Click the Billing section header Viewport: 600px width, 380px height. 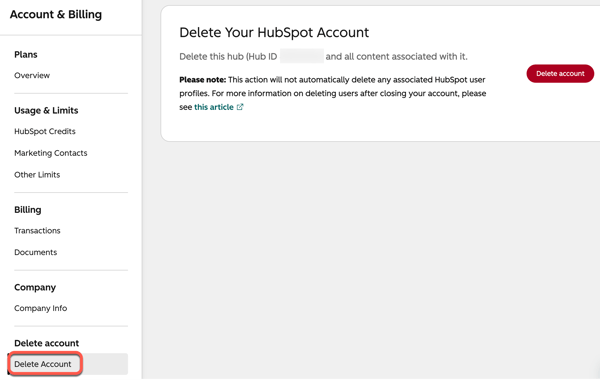click(28, 210)
